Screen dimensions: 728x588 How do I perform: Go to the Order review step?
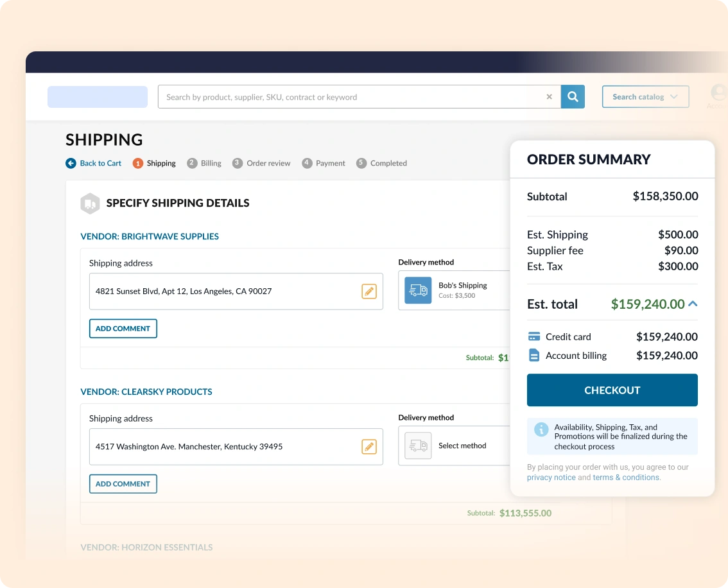click(x=261, y=163)
